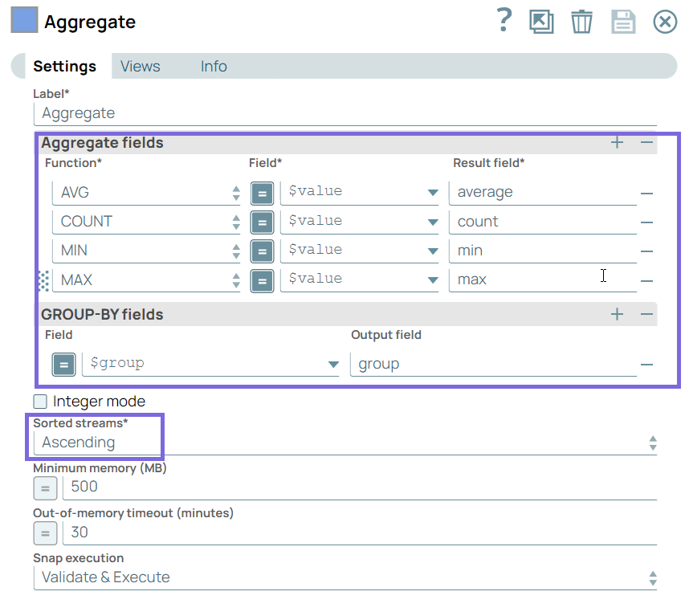This screenshot has height=616, width=689.
Task: Add a new Aggregate fields row
Action: click(617, 143)
